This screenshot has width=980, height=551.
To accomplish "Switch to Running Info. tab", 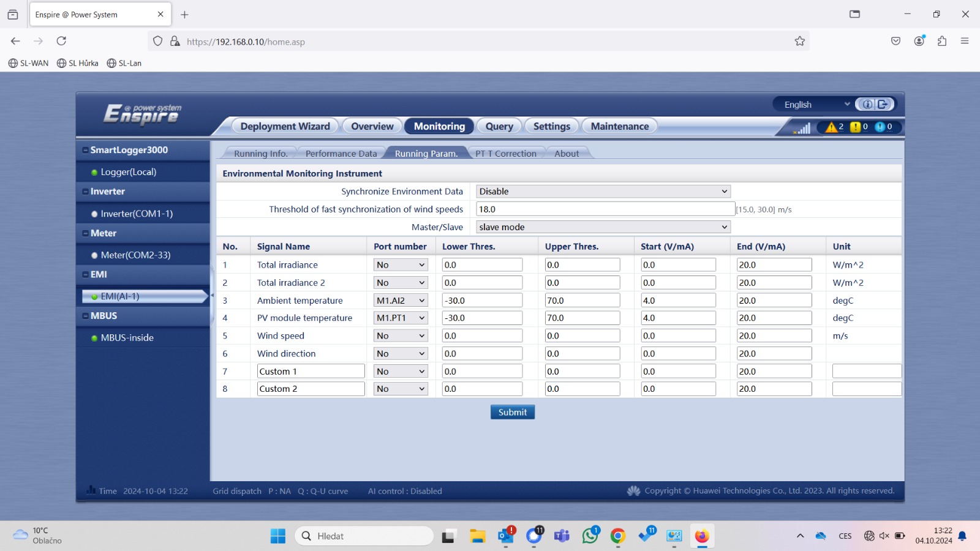I will point(260,154).
